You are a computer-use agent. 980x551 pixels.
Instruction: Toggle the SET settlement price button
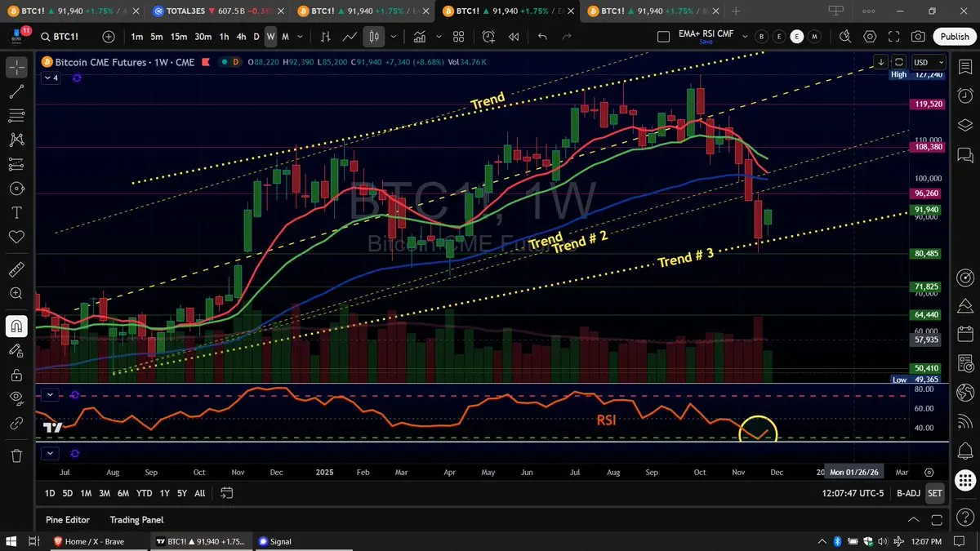tap(935, 493)
